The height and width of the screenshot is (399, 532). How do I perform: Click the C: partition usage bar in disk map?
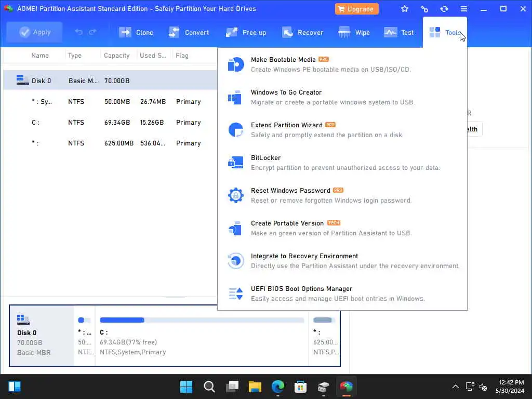click(202, 320)
